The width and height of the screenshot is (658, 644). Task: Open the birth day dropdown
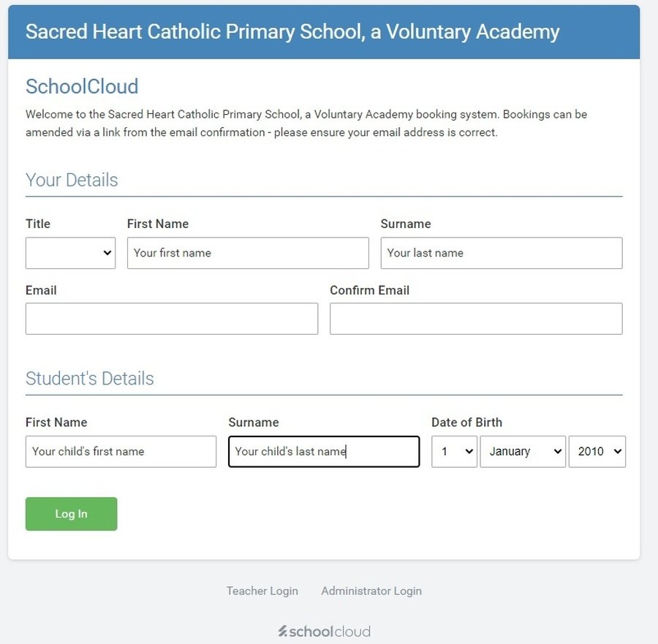point(454,452)
